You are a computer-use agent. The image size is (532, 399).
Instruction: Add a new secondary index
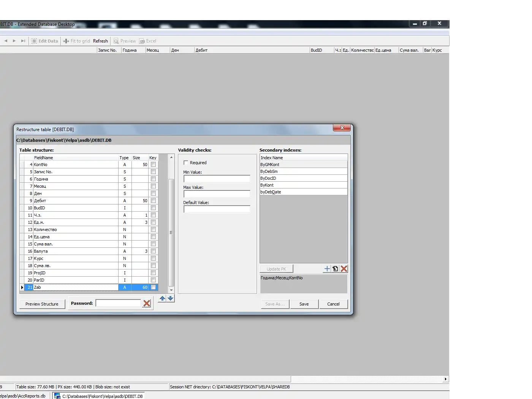point(327,269)
